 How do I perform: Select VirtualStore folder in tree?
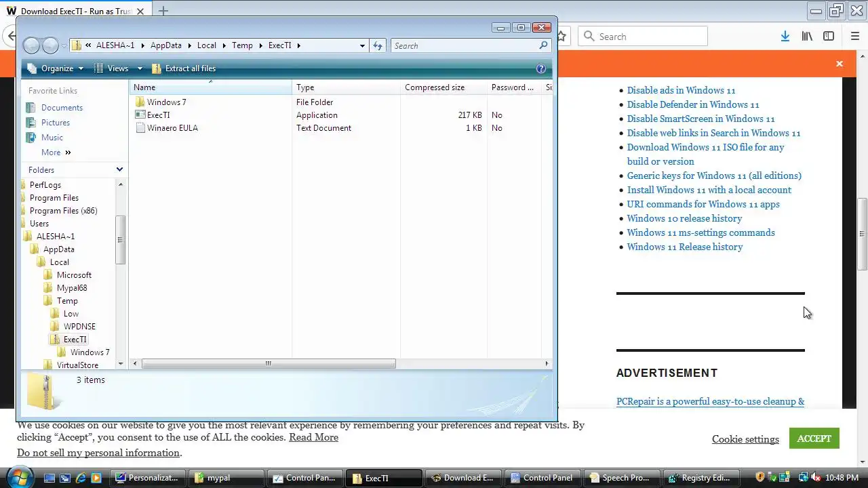click(77, 365)
